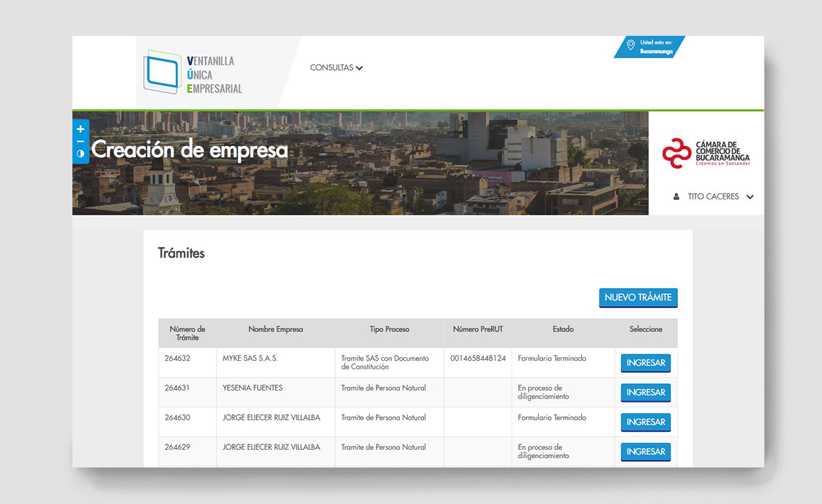Click the Cámara de Comercio de Bucaramanga logo

pos(705,153)
